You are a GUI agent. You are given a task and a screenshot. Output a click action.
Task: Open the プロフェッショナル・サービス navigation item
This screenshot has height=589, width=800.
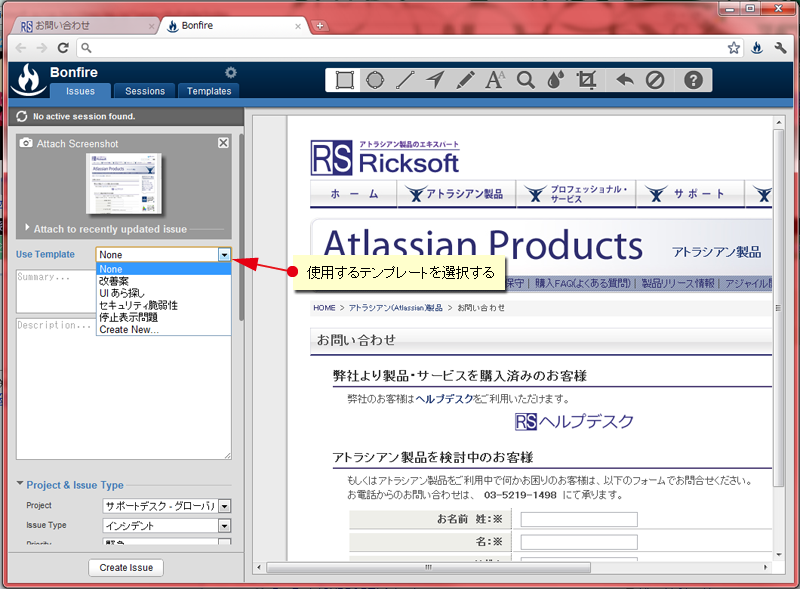576,194
